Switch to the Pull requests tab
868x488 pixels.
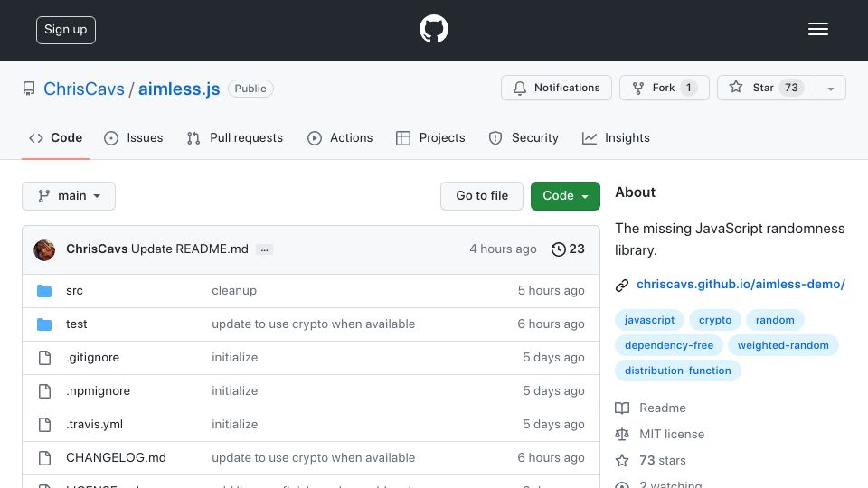click(x=235, y=137)
